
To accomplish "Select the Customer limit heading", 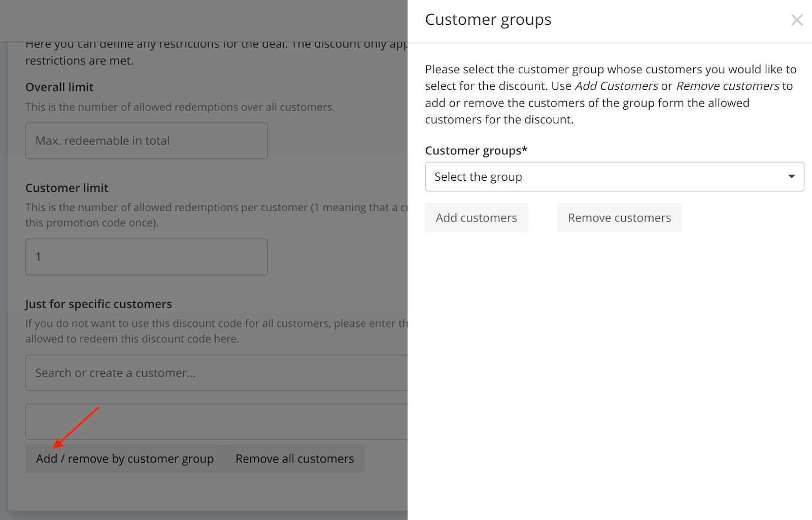I will point(66,188).
